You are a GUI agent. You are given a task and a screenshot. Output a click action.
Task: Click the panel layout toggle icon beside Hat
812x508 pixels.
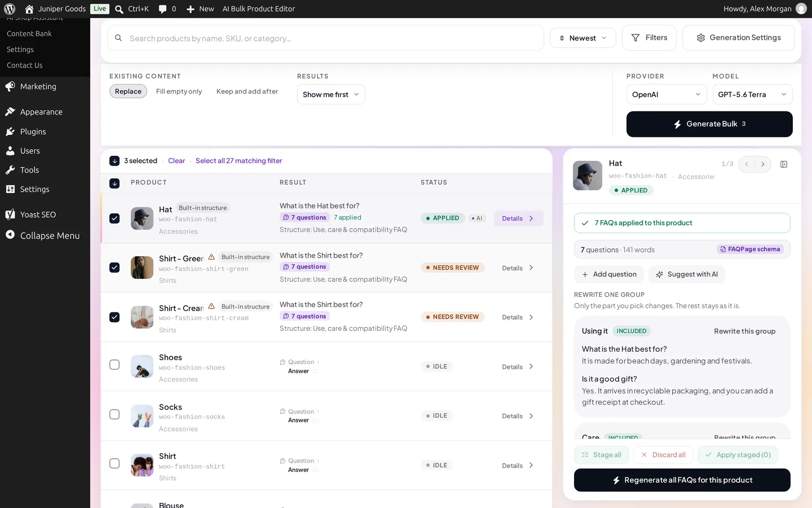click(x=784, y=164)
